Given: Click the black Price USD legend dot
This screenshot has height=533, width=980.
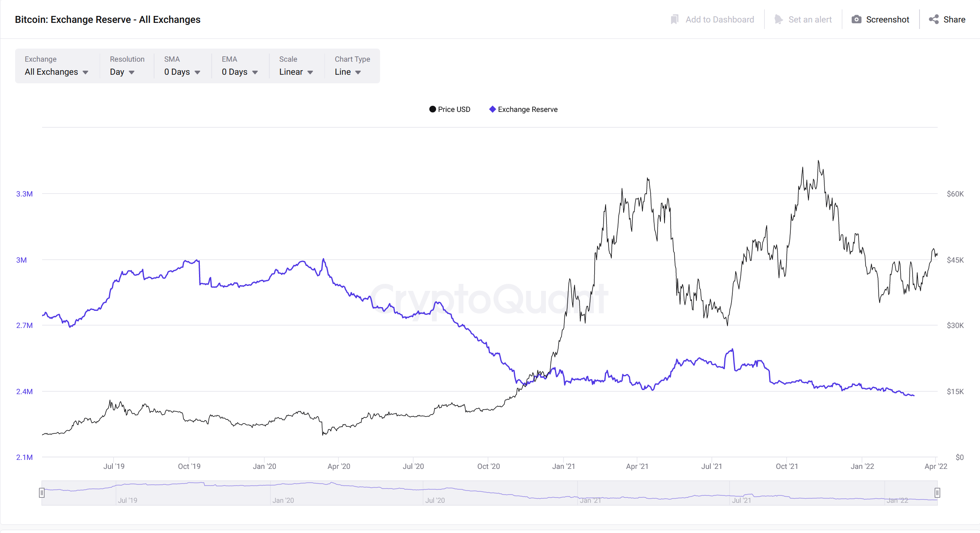Looking at the screenshot, I should point(432,109).
